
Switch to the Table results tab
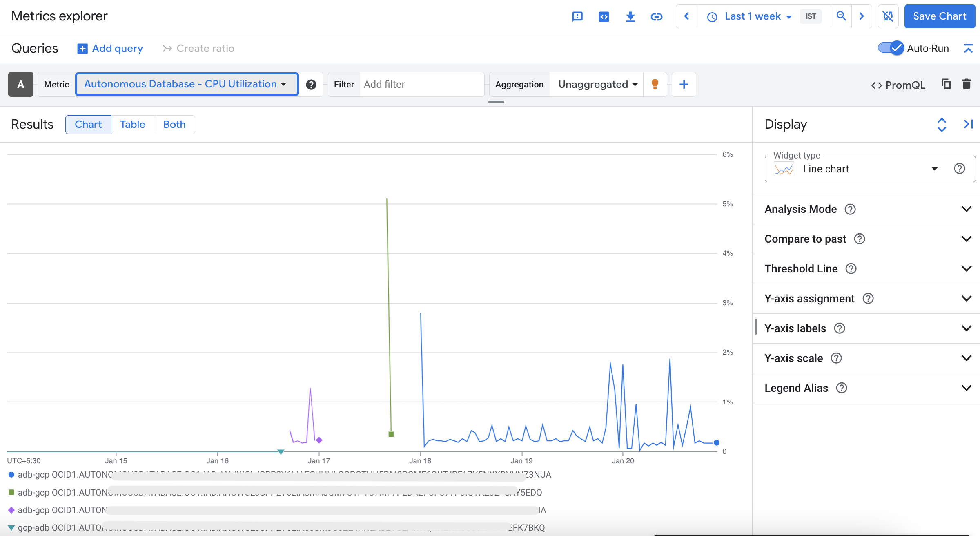[x=132, y=125]
